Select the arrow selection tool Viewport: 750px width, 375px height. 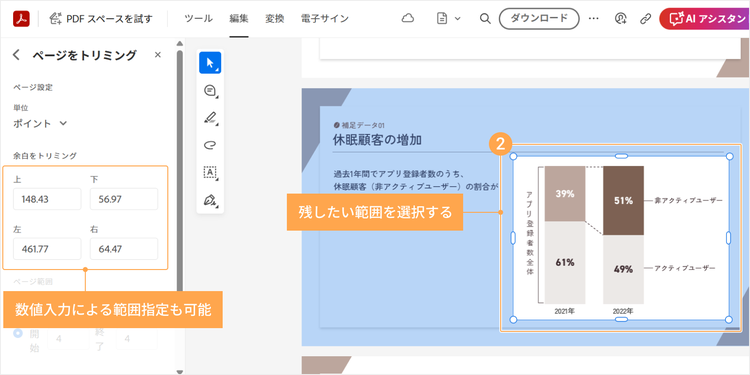click(210, 63)
